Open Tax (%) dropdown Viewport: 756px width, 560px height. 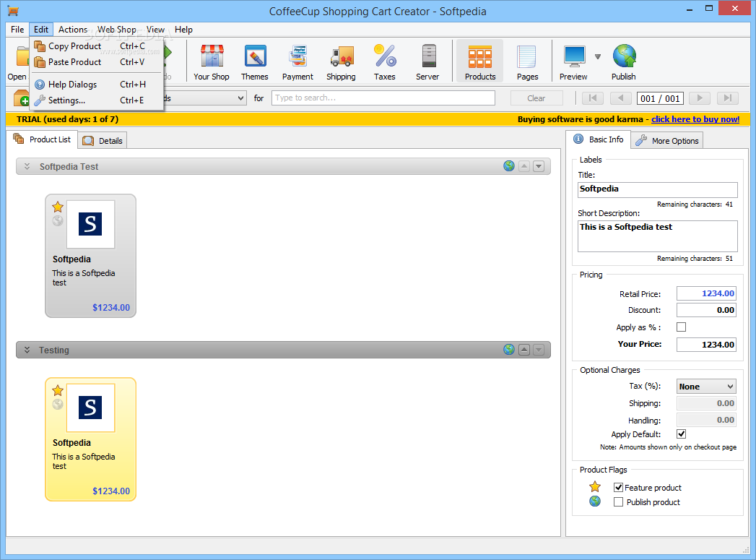pos(706,387)
